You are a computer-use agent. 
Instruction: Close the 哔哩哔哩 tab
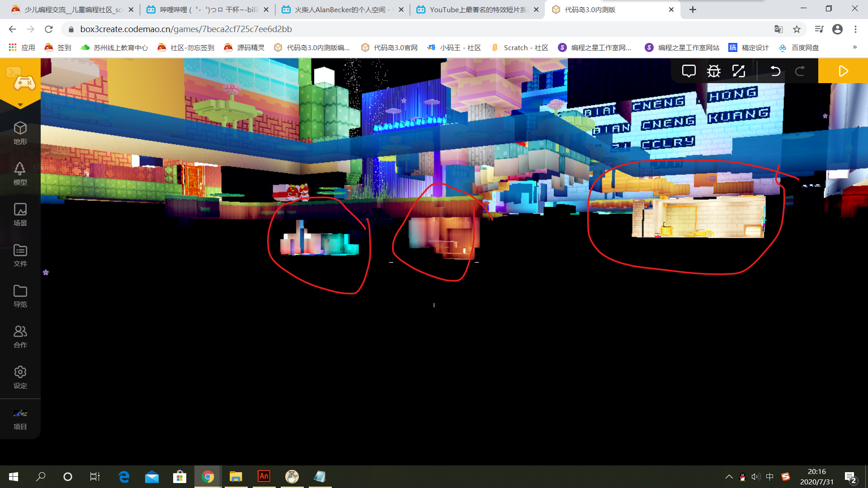tap(266, 9)
